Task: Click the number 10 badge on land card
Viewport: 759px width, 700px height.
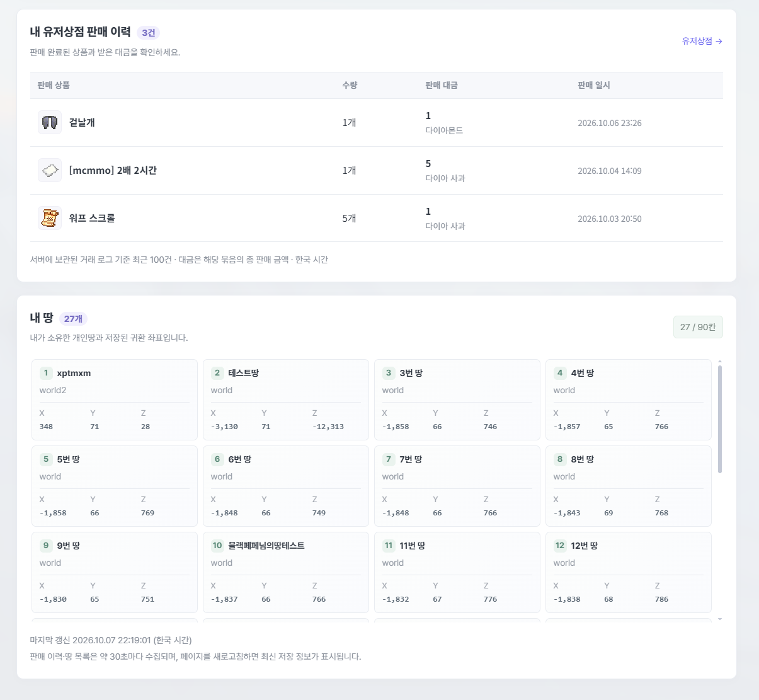Action: tap(217, 546)
